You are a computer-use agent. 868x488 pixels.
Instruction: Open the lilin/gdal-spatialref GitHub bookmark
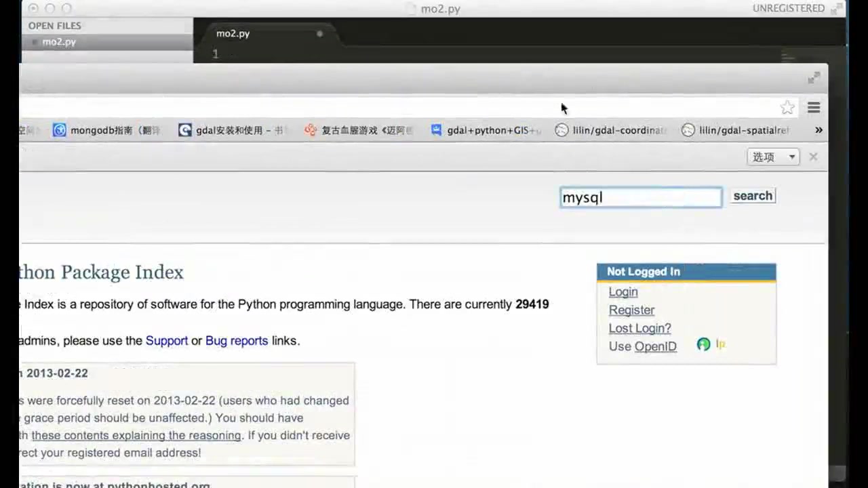[x=736, y=130]
